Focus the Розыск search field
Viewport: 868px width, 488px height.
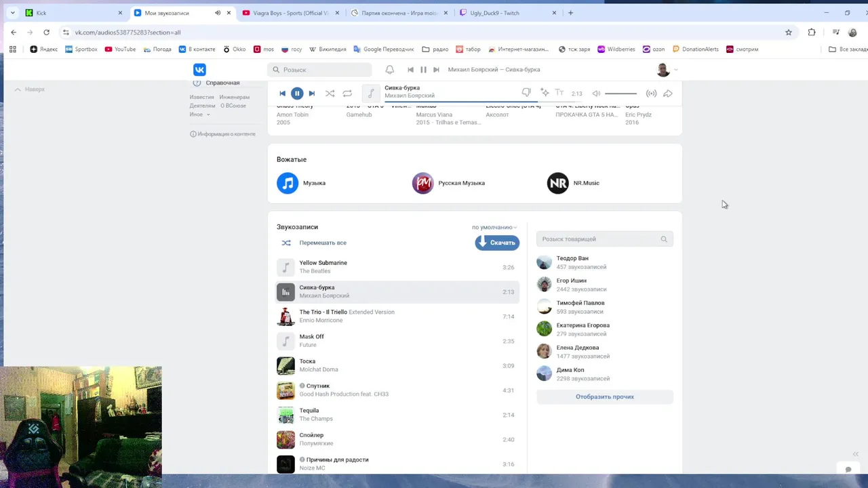[319, 70]
